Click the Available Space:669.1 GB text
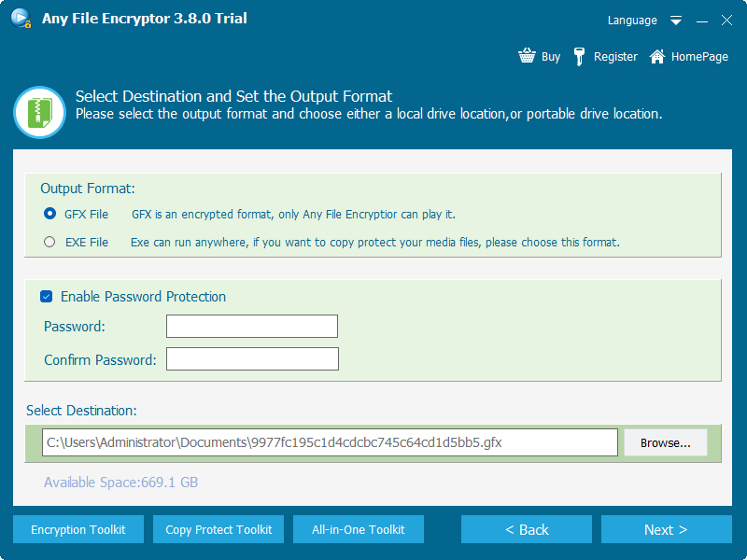This screenshot has height=560, width=747. click(x=121, y=483)
